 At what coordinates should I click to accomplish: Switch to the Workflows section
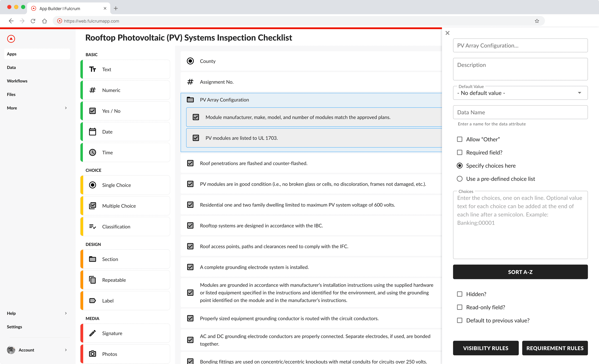17,81
